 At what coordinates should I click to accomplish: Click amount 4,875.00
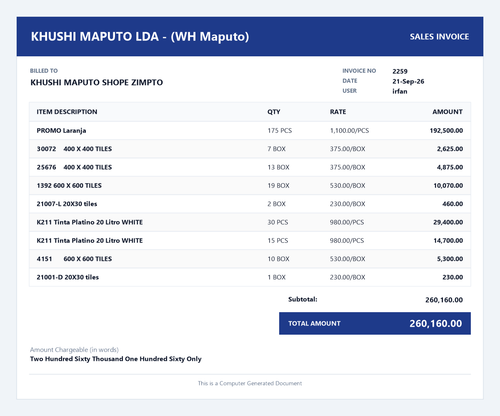450,167
